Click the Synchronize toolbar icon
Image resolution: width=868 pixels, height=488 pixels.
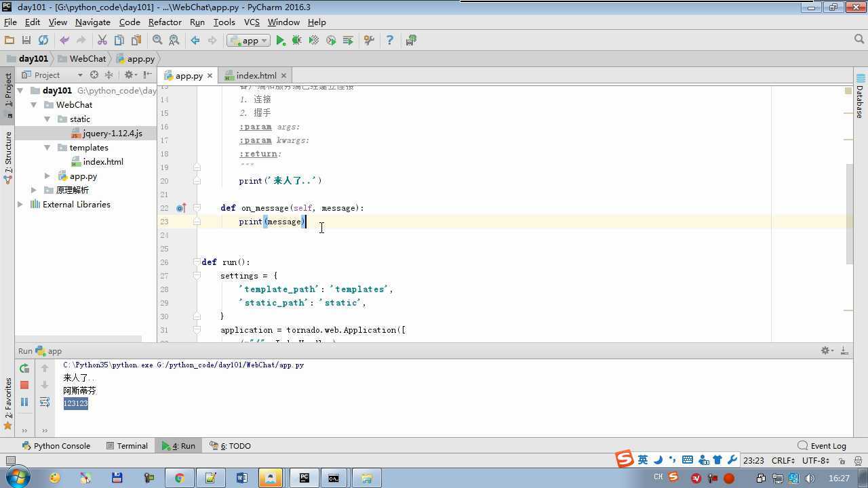pyautogui.click(x=43, y=41)
